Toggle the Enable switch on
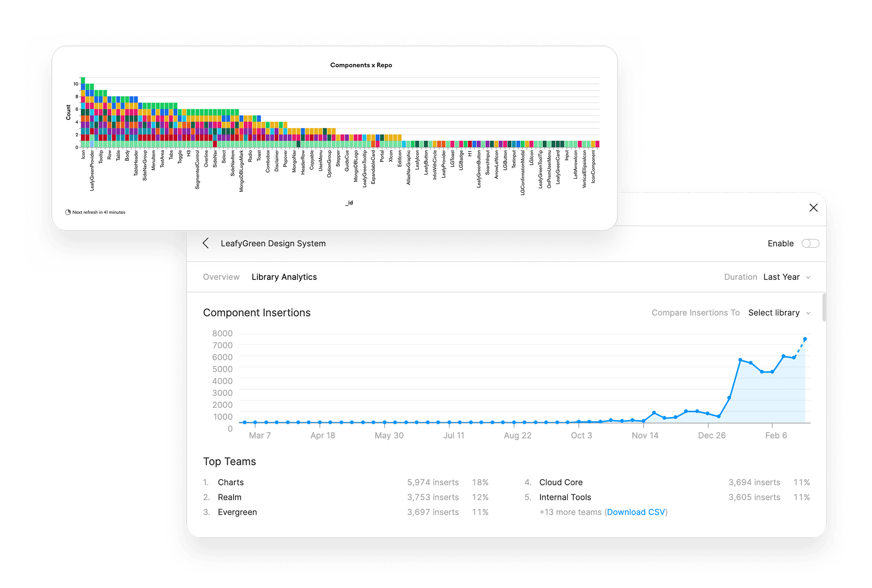Screen dimensions: 872x588 [x=810, y=243]
